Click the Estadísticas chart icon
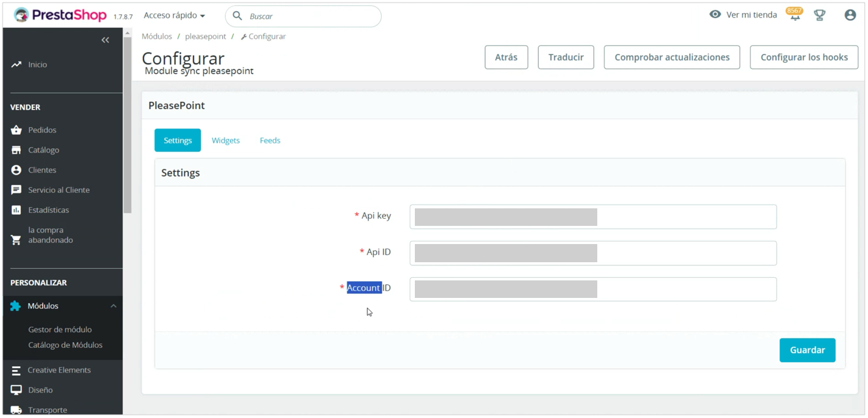The image size is (868, 418). (x=16, y=210)
